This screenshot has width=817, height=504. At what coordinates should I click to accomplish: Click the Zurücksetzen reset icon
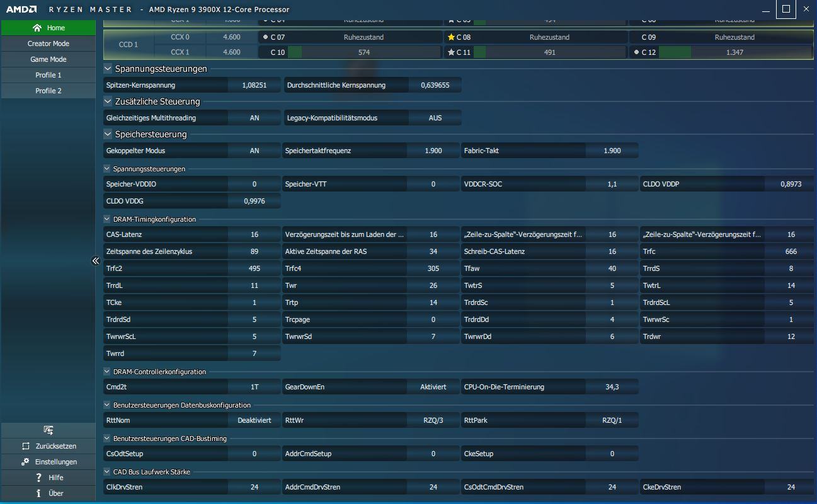pyautogui.click(x=25, y=446)
